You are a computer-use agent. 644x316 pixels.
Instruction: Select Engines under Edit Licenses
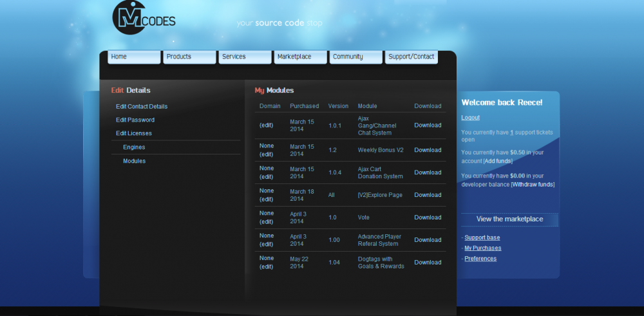pyautogui.click(x=134, y=147)
